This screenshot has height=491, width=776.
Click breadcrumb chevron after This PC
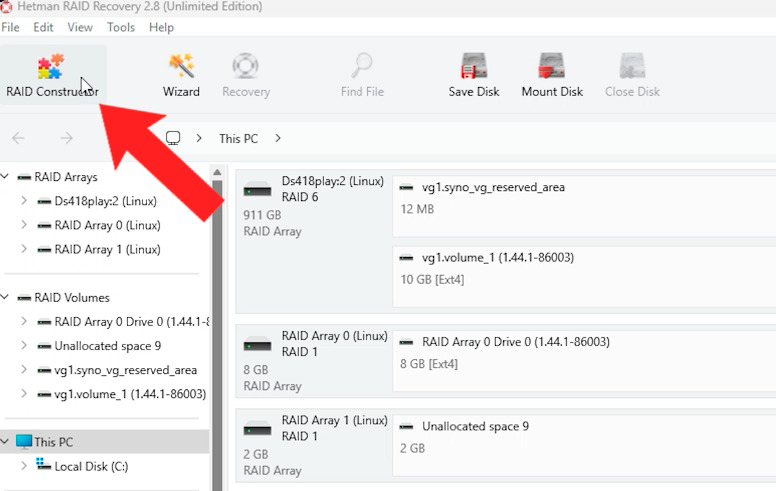pyautogui.click(x=278, y=138)
